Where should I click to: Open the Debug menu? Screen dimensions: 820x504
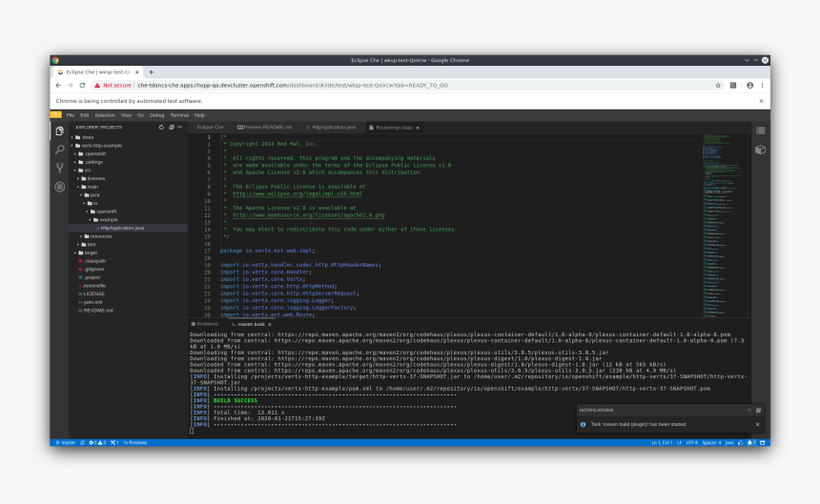point(157,115)
